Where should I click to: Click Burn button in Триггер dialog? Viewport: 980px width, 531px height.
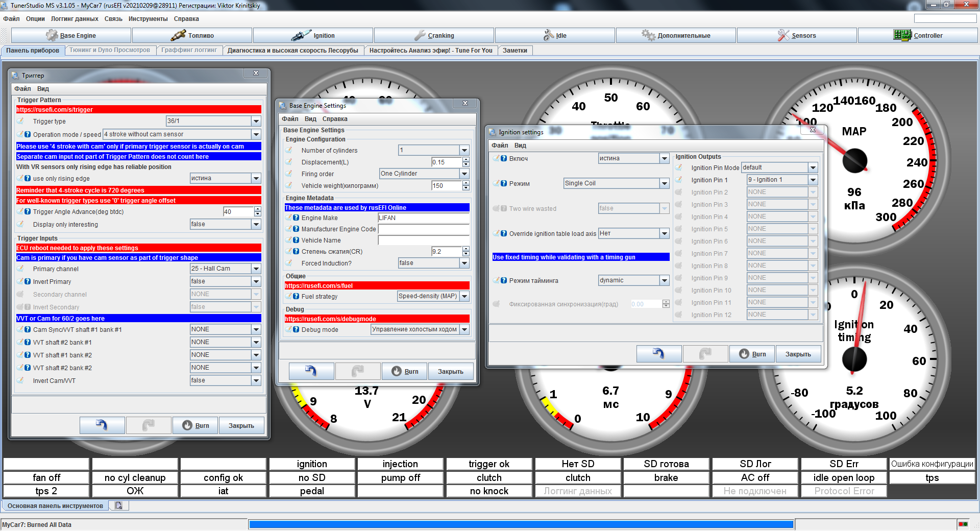[x=195, y=425]
